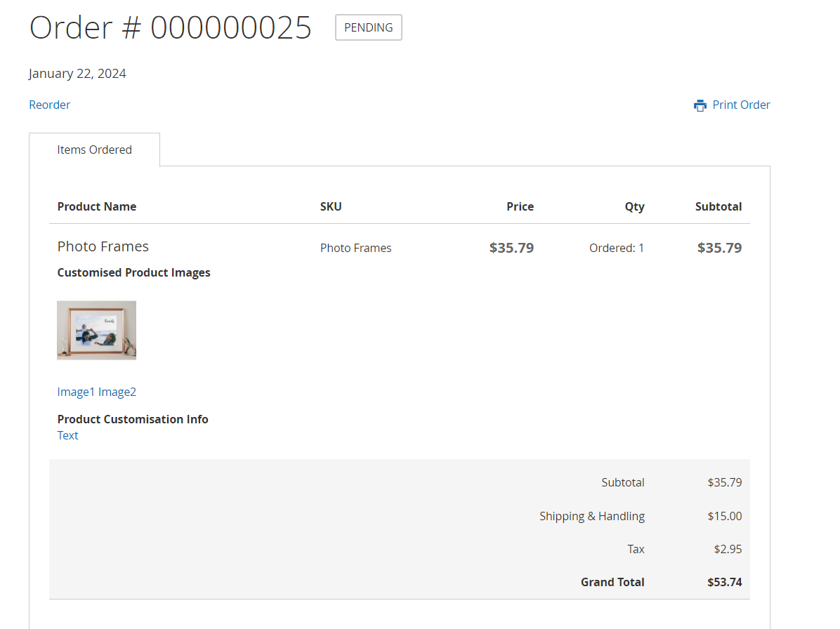This screenshot has width=840, height=629.
Task: Select the January 22, 2024 order date
Action: pos(77,73)
